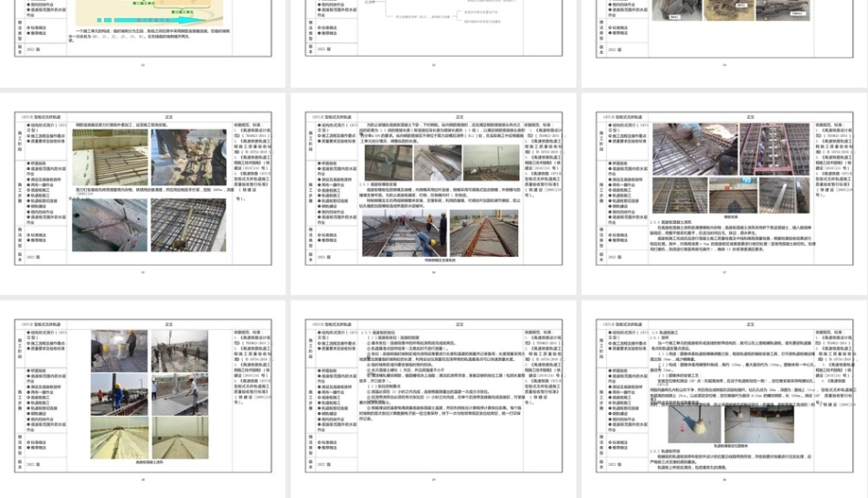The height and width of the screenshot is (498, 868).
Task: Click the heading 2.6 轨道板施工
Action: (x=665, y=333)
